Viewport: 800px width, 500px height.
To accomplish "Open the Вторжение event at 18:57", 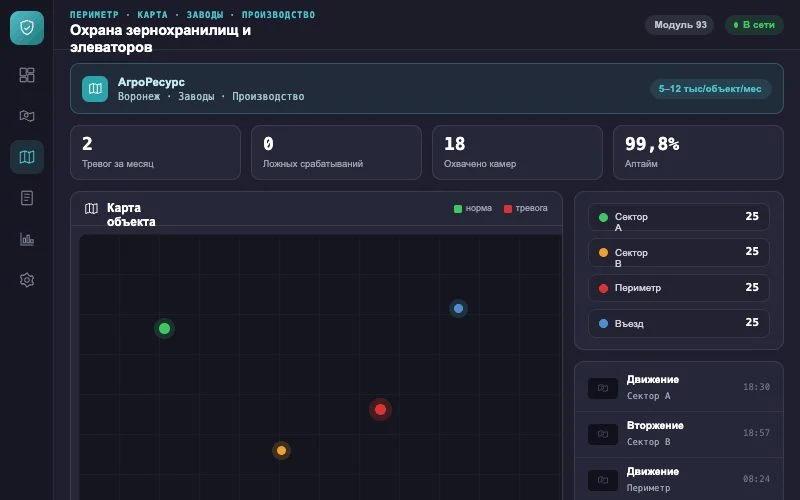I will [x=679, y=434].
